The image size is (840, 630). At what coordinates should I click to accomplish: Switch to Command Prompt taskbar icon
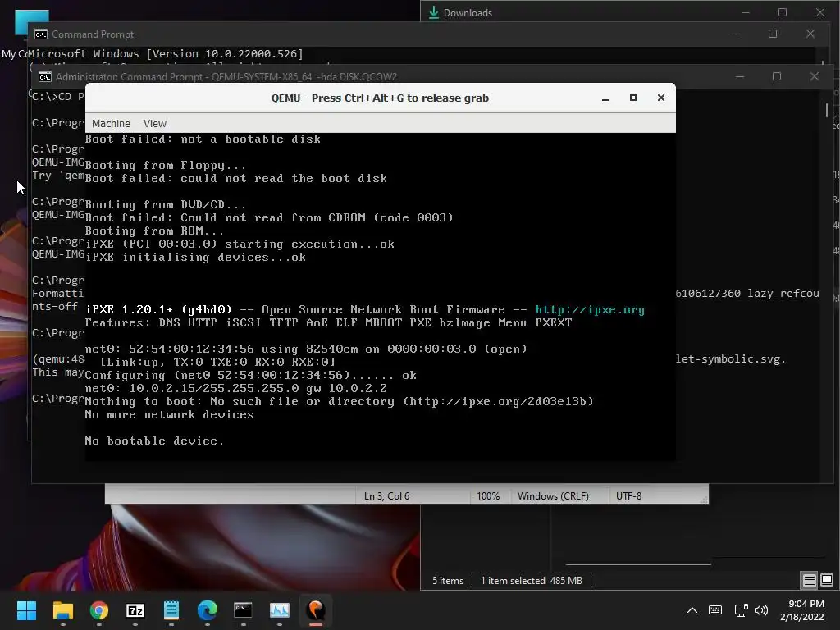pos(243,610)
